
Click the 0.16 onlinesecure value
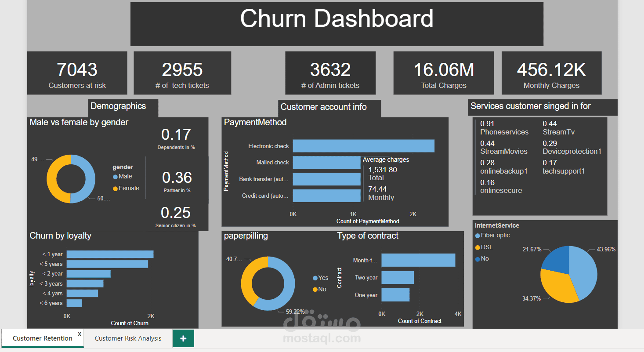click(501, 186)
